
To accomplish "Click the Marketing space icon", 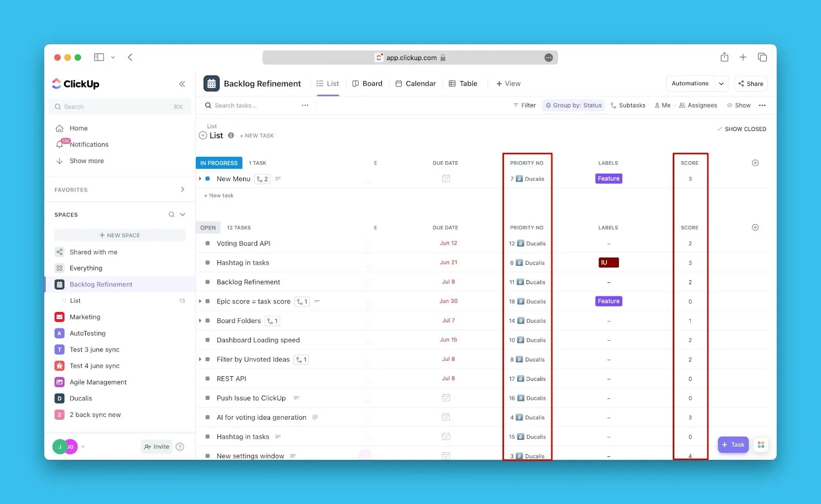I will tap(60, 317).
